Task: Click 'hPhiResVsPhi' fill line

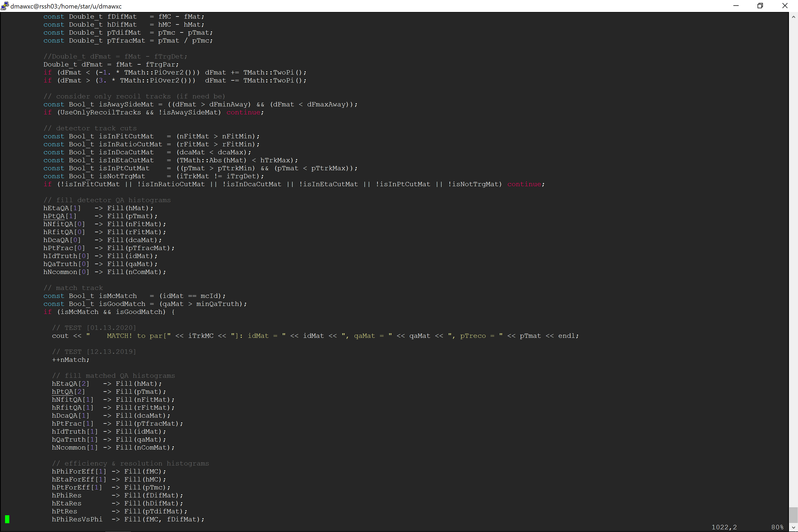Action: pyautogui.click(x=128, y=519)
